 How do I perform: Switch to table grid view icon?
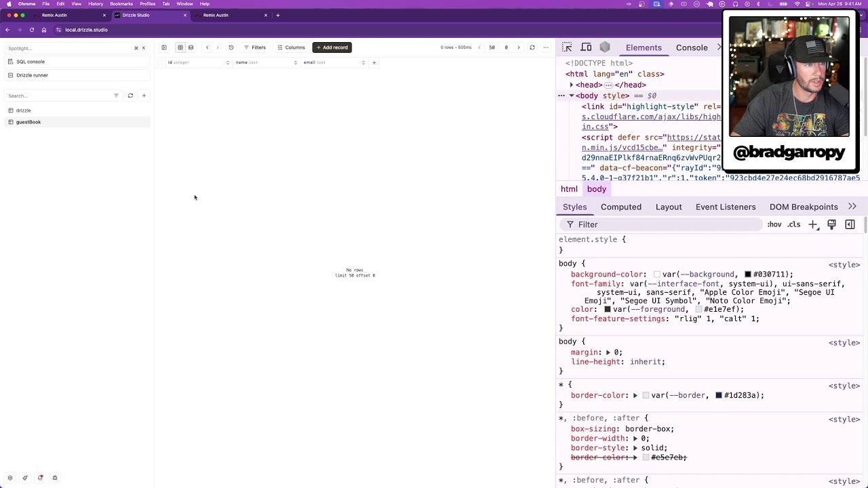180,47
